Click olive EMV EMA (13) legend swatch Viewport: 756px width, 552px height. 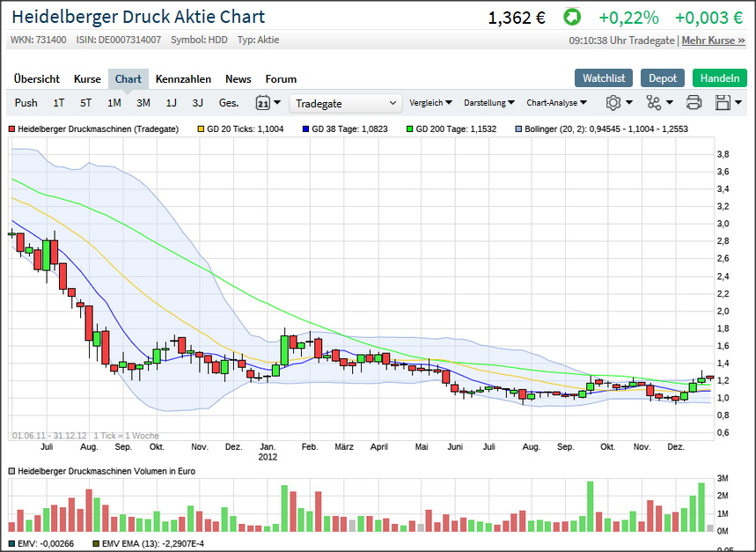[x=96, y=544]
